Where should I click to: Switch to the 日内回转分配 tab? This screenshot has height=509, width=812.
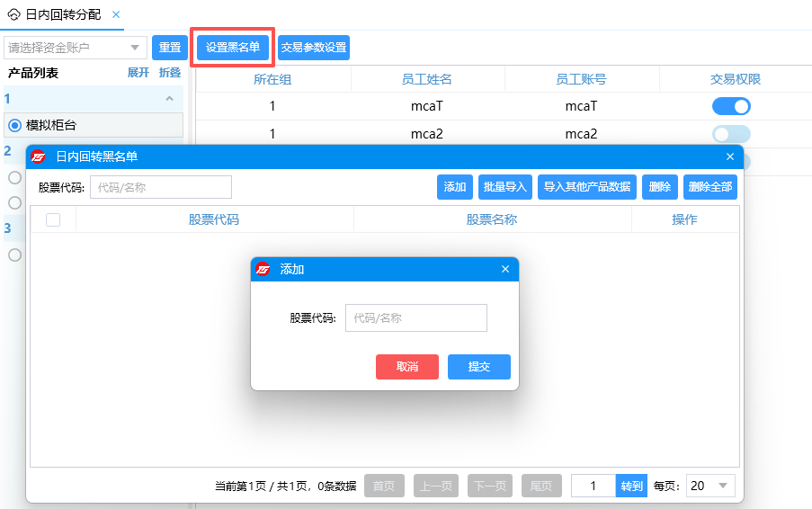coord(63,14)
